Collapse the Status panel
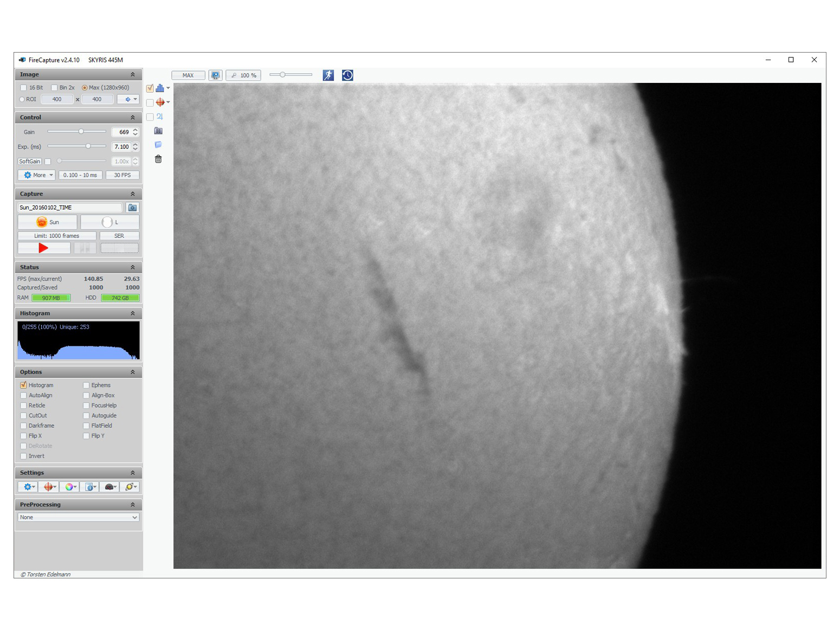Image resolution: width=840 pixels, height=631 pixels. coord(133,267)
